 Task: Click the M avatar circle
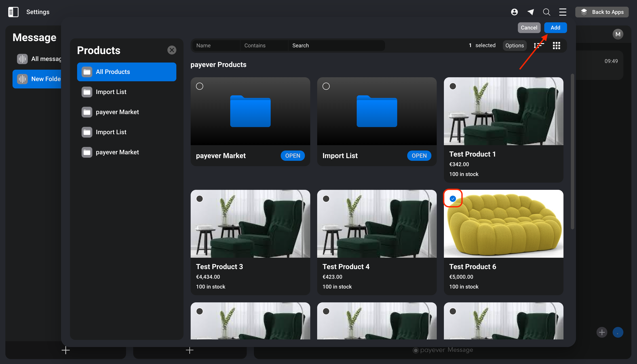pyautogui.click(x=618, y=34)
